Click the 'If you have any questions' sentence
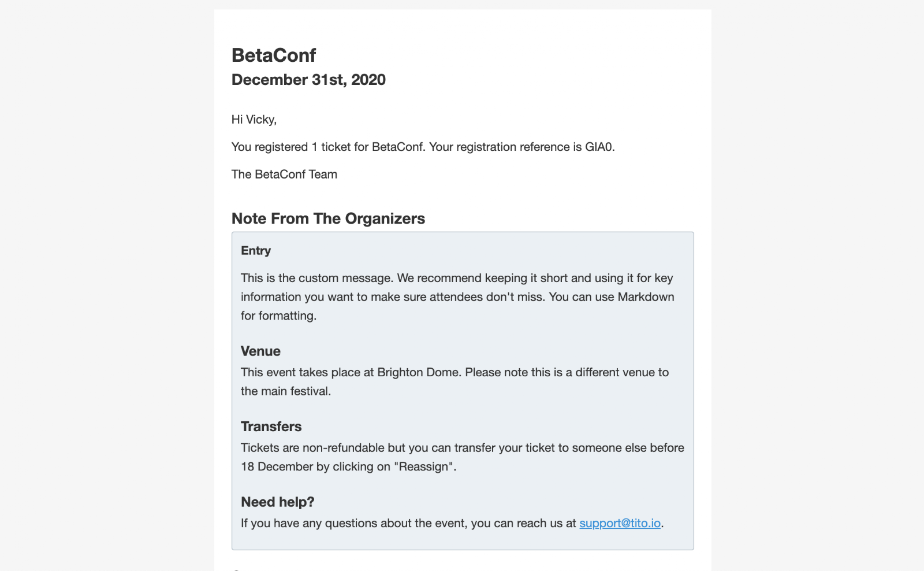Viewport: 924px width, 571px height. tap(452, 523)
